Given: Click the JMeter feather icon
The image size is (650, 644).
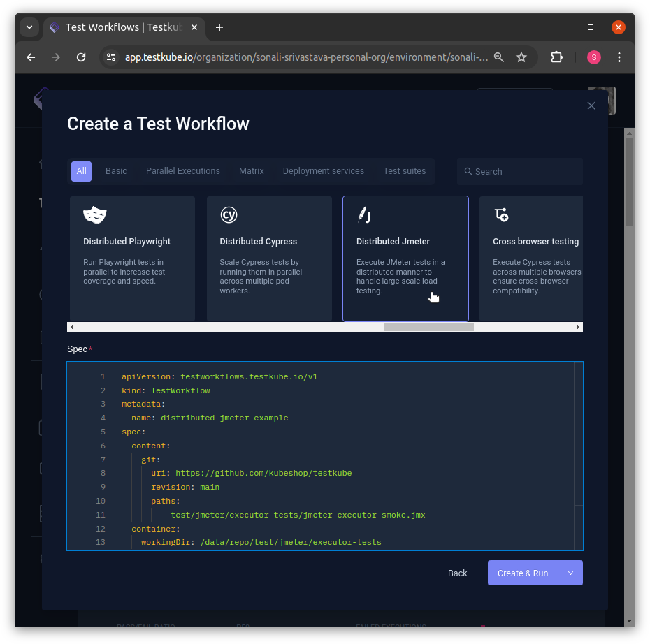Looking at the screenshot, I should click(364, 215).
